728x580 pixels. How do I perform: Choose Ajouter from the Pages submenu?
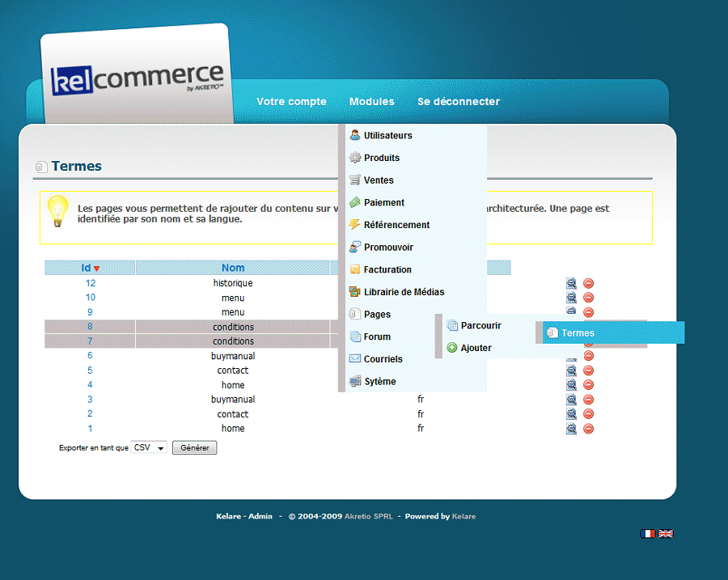click(x=476, y=348)
